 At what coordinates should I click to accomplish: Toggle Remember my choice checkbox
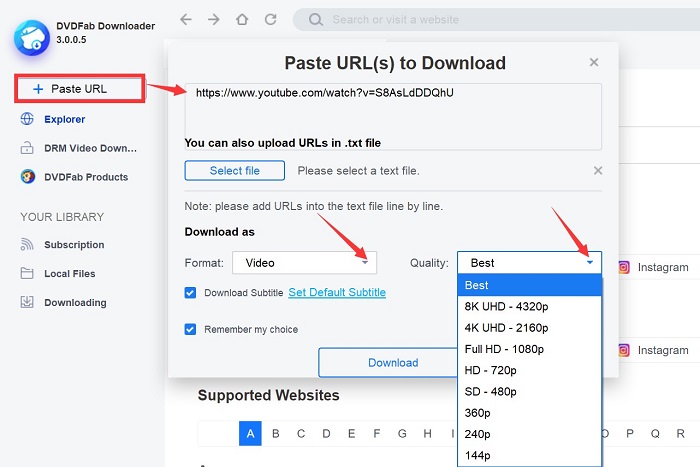190,329
